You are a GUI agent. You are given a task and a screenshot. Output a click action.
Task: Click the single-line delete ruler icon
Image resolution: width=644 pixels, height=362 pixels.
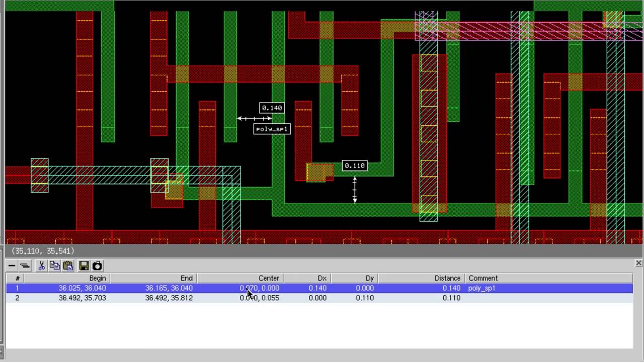coord(12,265)
